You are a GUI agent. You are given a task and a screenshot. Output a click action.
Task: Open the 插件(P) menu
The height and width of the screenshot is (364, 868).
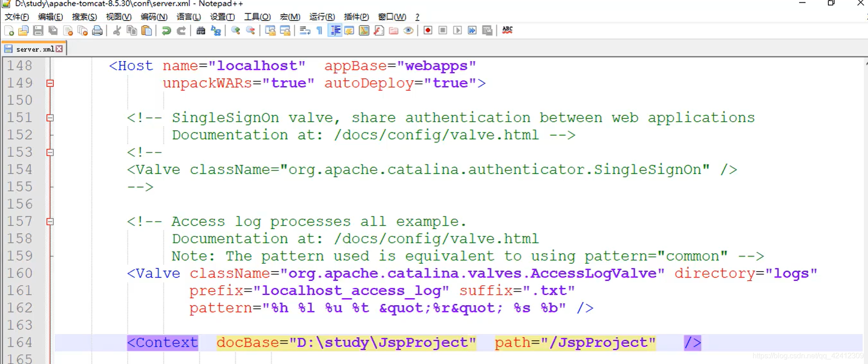click(356, 17)
